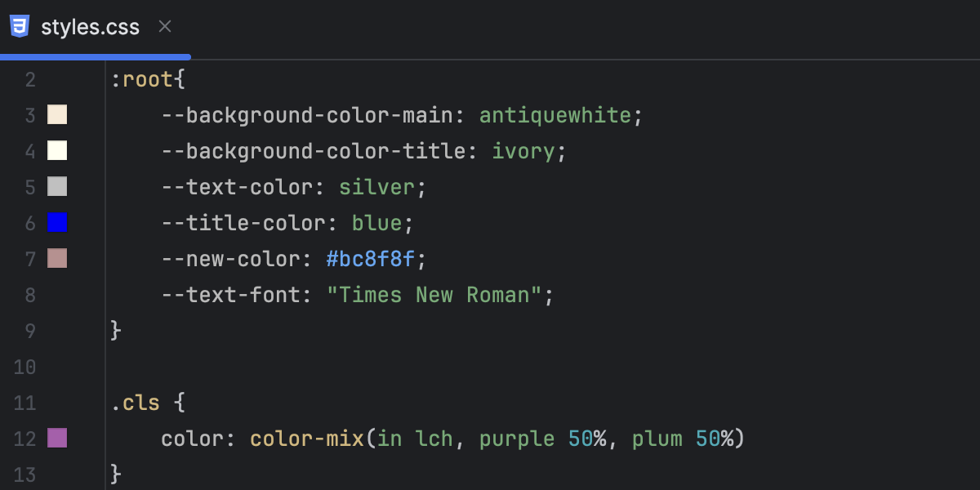Close the styles.css tab
This screenshot has width=980, height=490.
[x=164, y=25]
